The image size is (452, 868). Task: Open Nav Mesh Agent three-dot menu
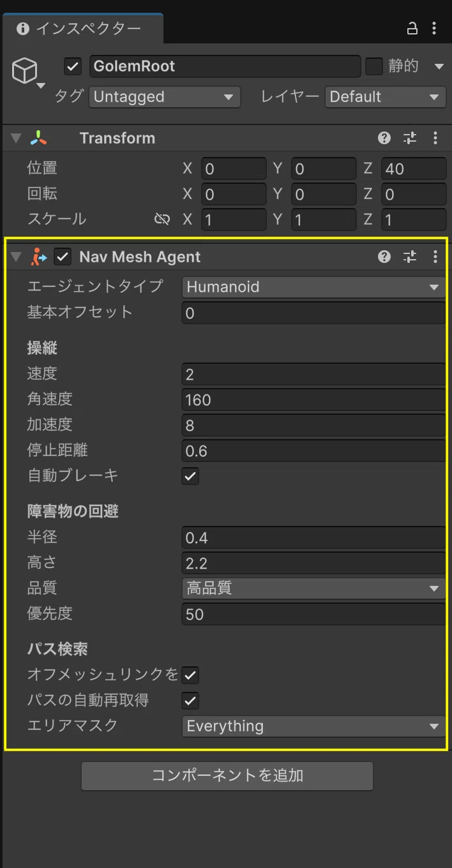(x=435, y=257)
